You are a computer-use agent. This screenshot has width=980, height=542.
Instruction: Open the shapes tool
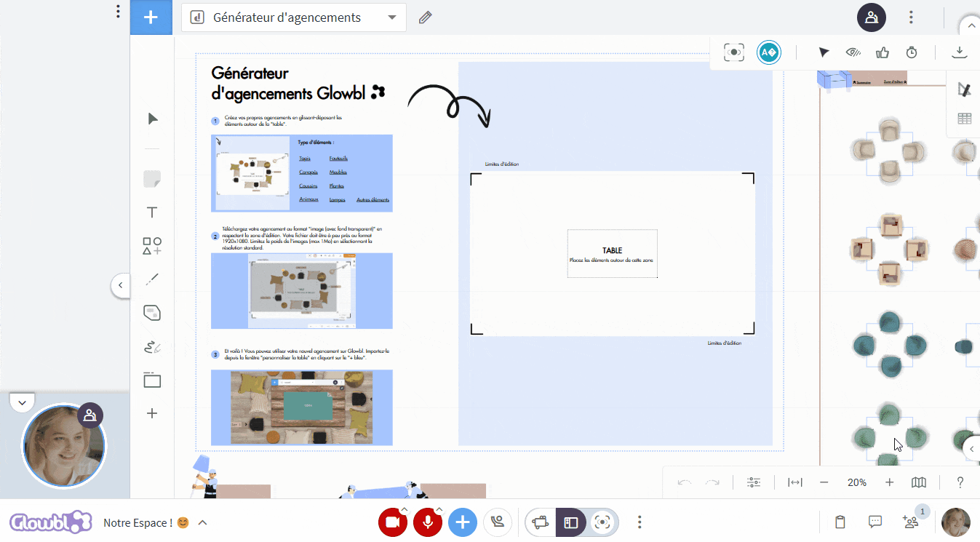152,246
